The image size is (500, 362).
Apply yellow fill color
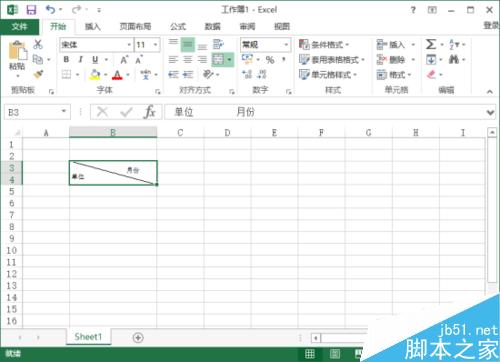pos(95,75)
